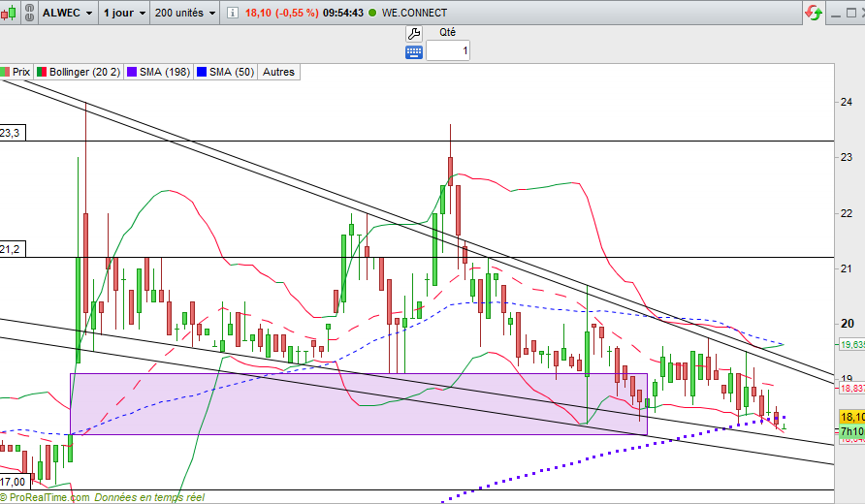Viewport: 865px width, 504px height.
Task: Click the blue SMA (50) color square
Action: (202, 72)
